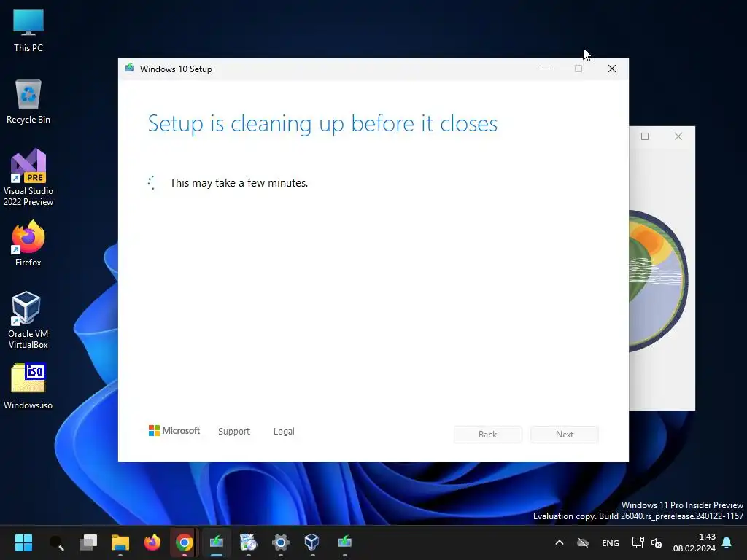
Task: Close the background window behind Setup
Action: click(x=678, y=136)
